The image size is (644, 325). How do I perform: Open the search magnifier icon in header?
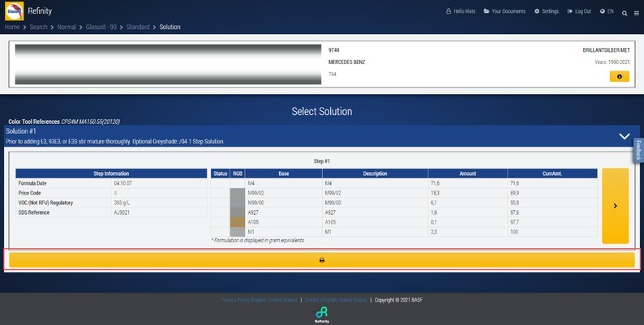pyautogui.click(x=625, y=13)
